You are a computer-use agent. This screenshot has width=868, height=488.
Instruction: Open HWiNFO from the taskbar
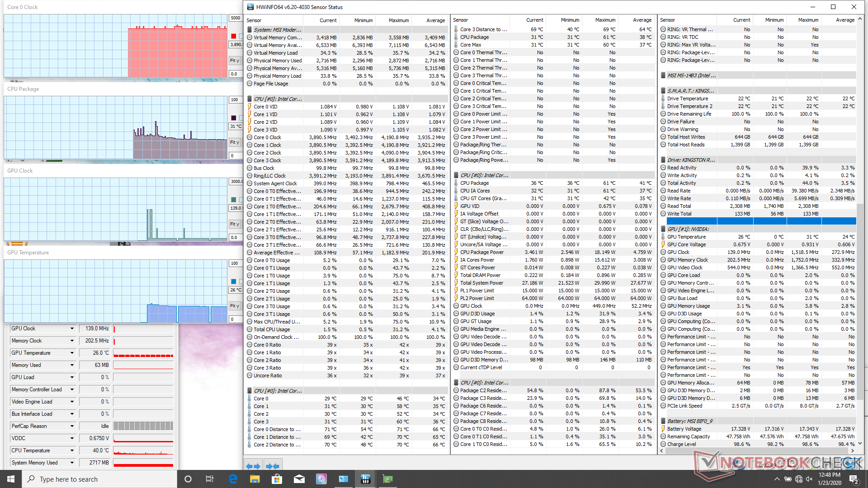click(365, 479)
